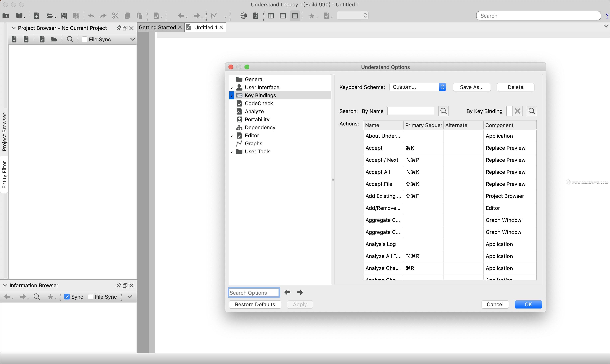This screenshot has width=610, height=364.
Task: Click the New Project toolbar icon
Action: click(x=5, y=16)
